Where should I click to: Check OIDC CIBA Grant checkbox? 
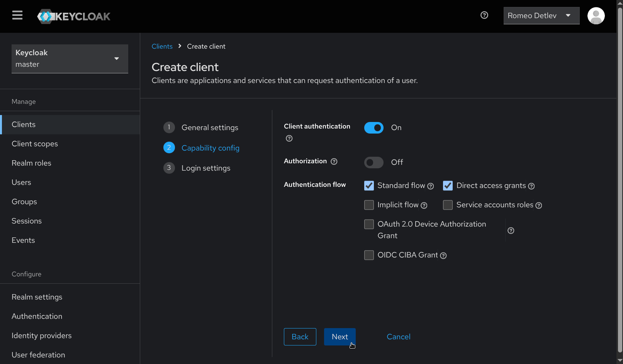coord(369,255)
